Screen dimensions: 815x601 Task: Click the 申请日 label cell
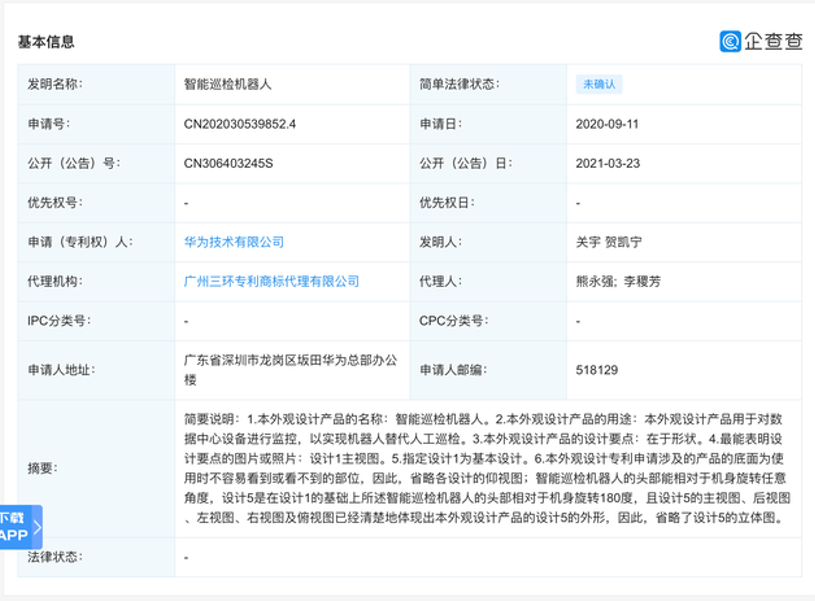pyautogui.click(x=488, y=124)
